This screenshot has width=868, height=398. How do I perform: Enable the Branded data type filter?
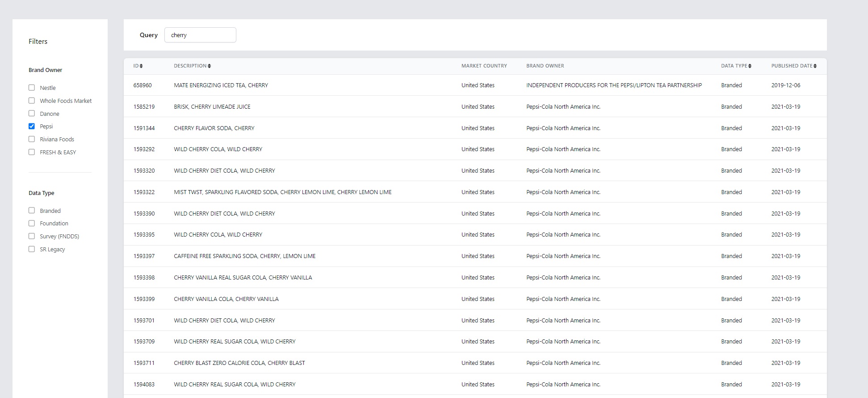click(x=32, y=211)
